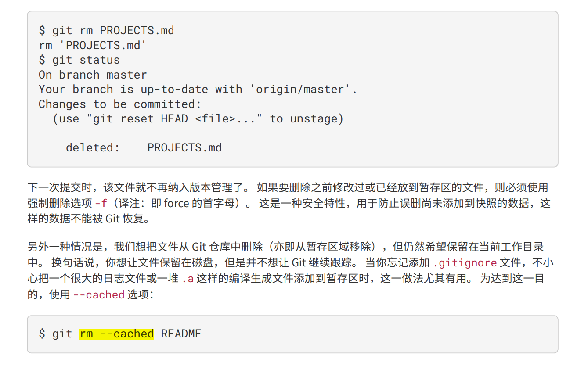Viewport: 588px width, 366px height.
Task: Click the word "unstage)" in the code block
Action: click(x=317, y=119)
